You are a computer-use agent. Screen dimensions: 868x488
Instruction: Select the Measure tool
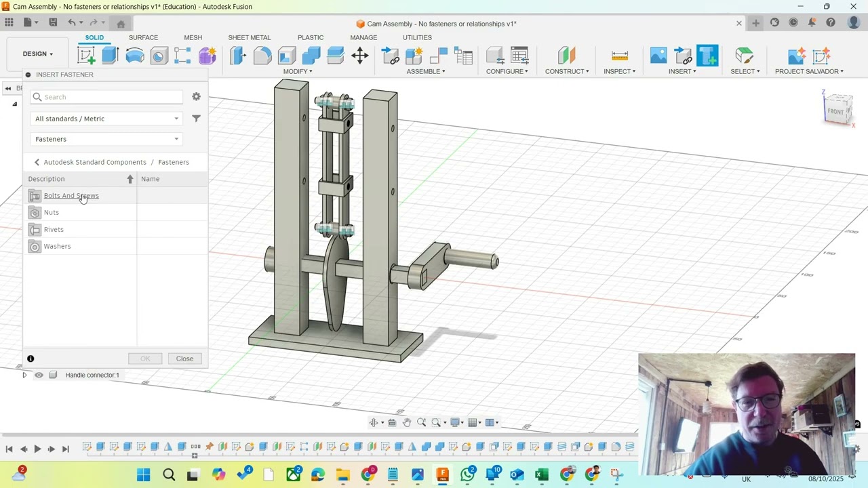pyautogui.click(x=619, y=56)
